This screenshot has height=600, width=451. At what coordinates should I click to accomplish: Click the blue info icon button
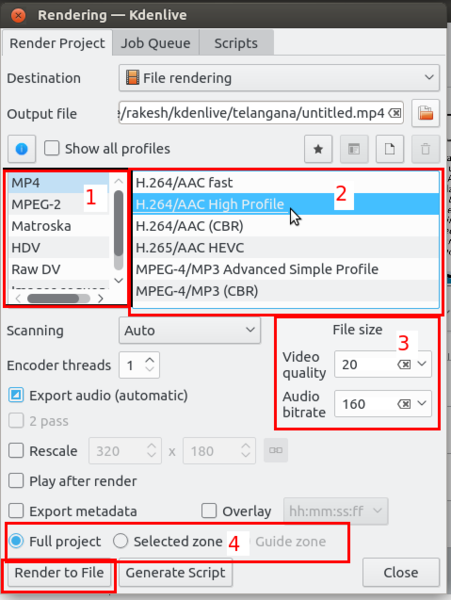(x=21, y=148)
